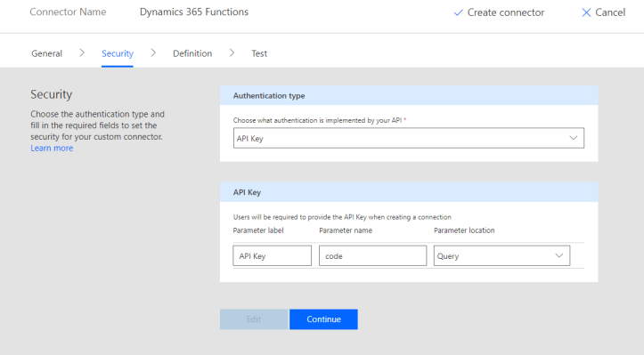This screenshot has height=355, width=644.
Task: Click the chevron arrow after Definition
Action: [x=232, y=53]
